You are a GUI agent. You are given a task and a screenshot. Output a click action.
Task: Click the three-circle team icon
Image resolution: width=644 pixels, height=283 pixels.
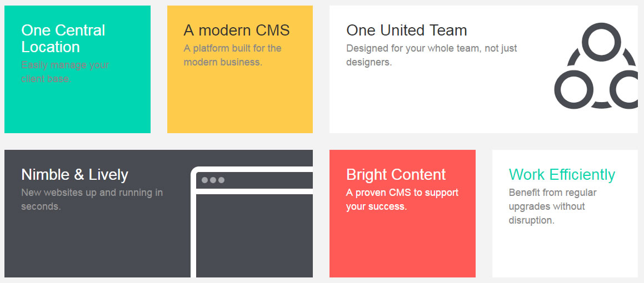point(596,65)
